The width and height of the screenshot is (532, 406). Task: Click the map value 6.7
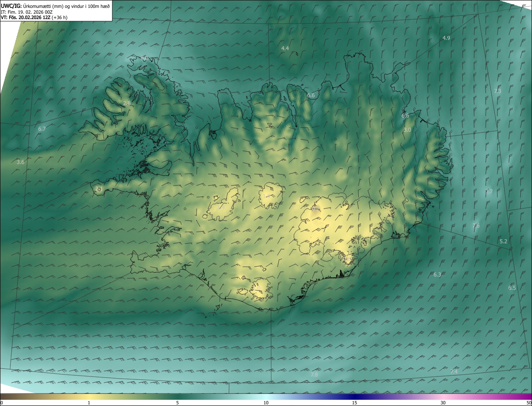coord(42,129)
